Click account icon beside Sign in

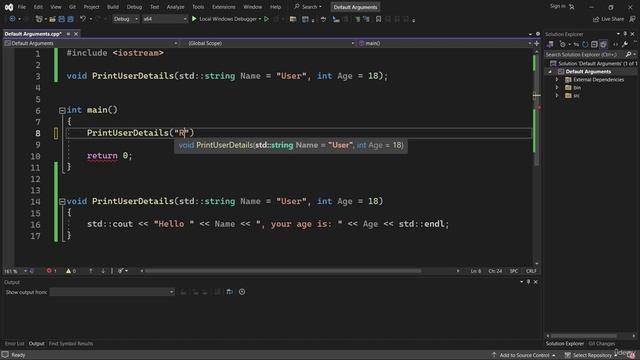[x=572, y=7]
